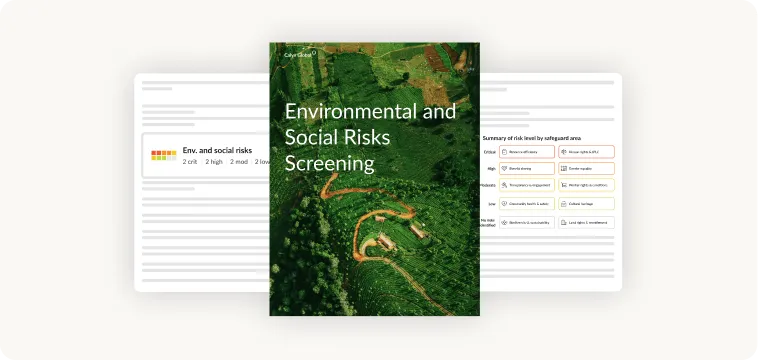Click the Land rights & resettlement icon
This screenshot has width=758, height=360.
tap(564, 223)
